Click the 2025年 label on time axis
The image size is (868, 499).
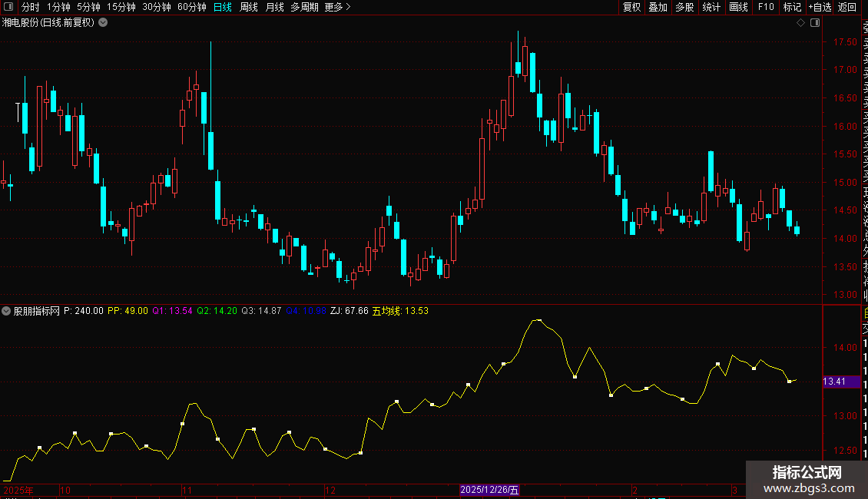pyautogui.click(x=18, y=490)
